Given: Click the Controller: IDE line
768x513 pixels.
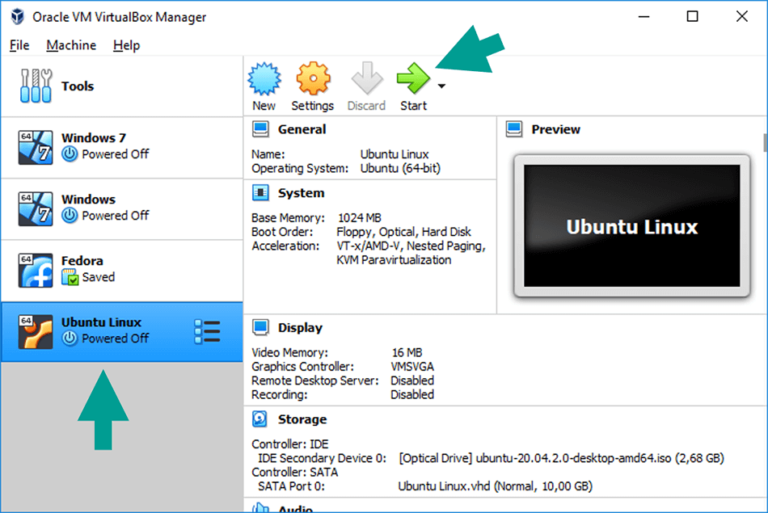Looking at the screenshot, I should [290, 444].
